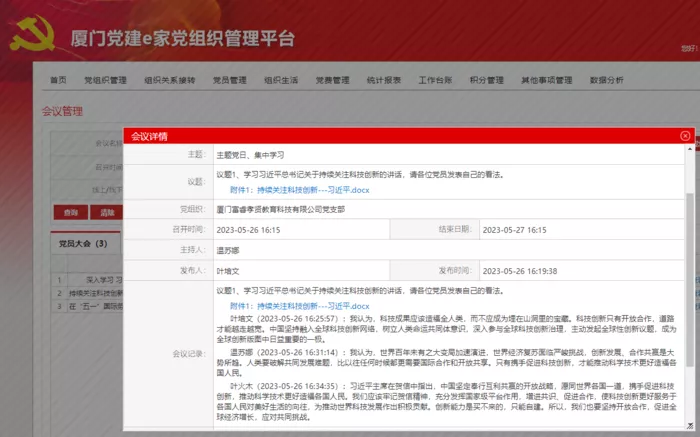
Task: Click the 议题 field label
Action: coord(196,182)
